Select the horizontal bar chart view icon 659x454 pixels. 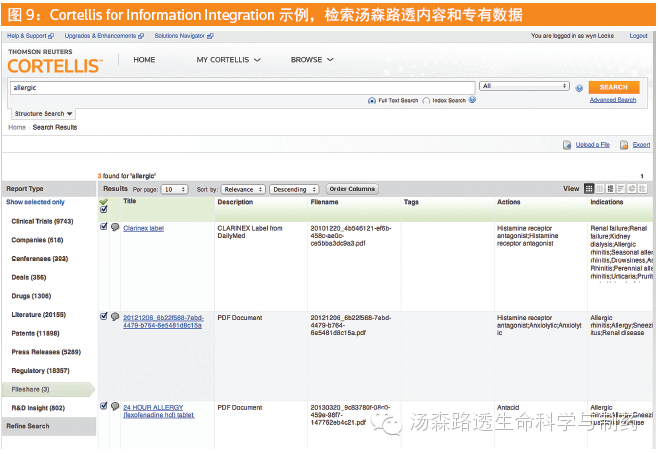621,189
